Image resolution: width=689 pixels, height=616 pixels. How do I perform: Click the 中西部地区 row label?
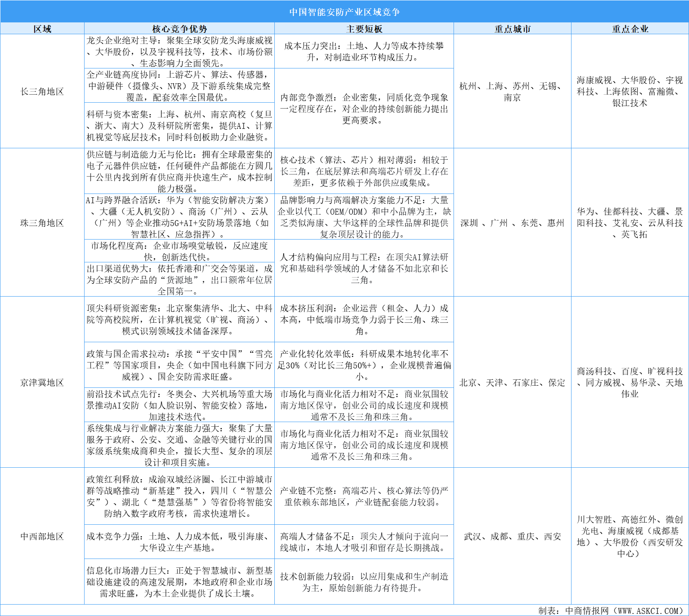(x=42, y=537)
